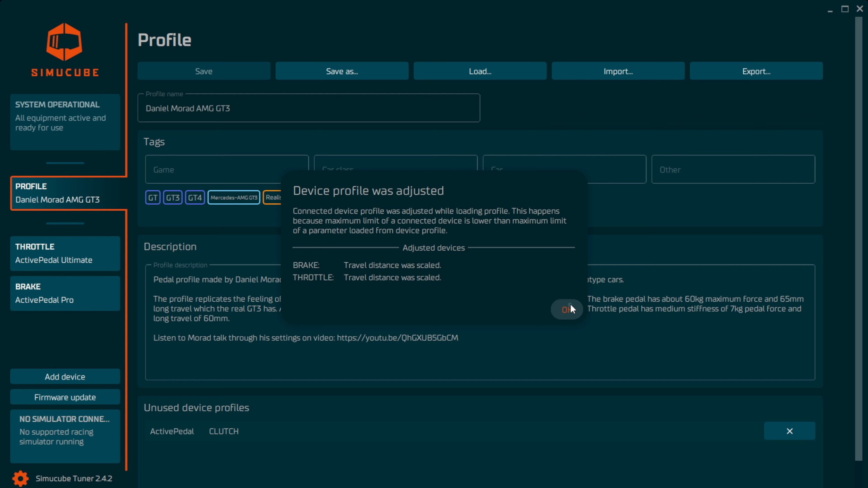Screen dimensions: 868x488
Task: Click the 'CLUTCH' unused profile label
Action: (224, 431)
